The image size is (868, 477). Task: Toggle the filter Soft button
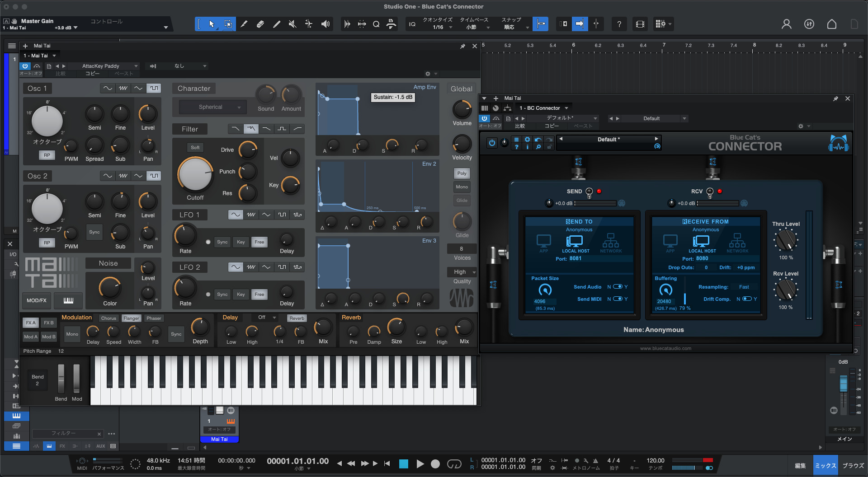(x=195, y=147)
